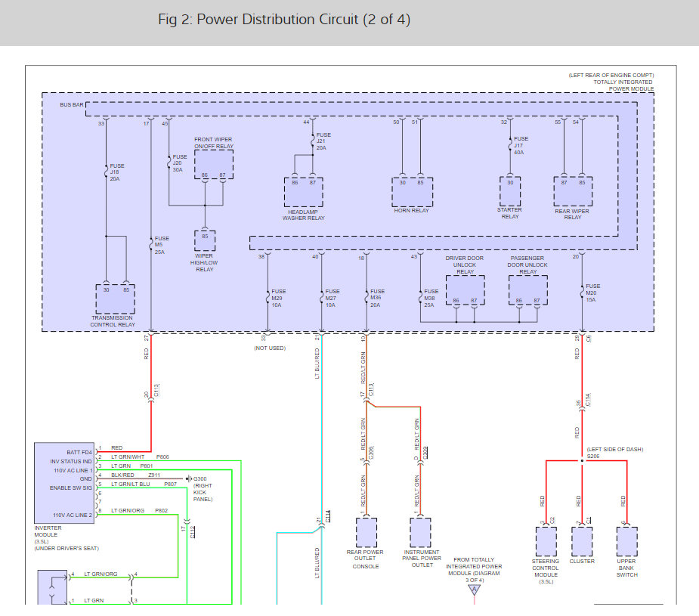Image resolution: width=699 pixels, height=616 pixels.
Task: Click the 'WIPER HIGH/LOW RELAY' label
Action: point(204,262)
